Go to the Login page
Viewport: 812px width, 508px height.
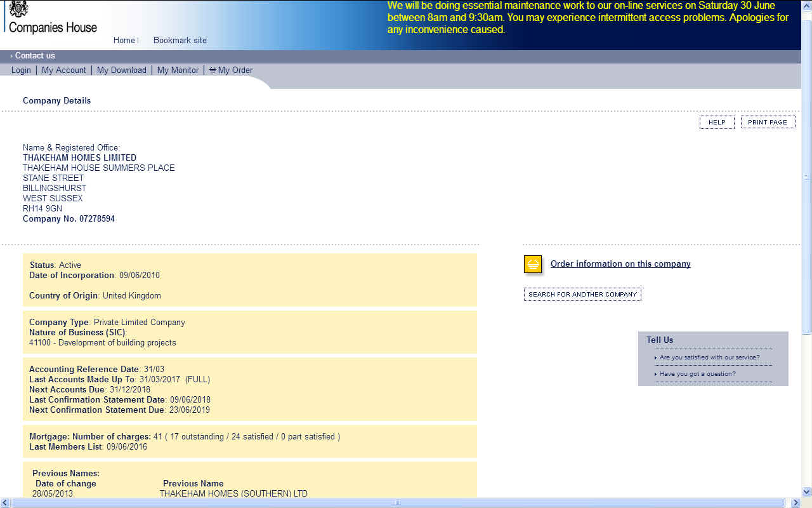tap(21, 70)
